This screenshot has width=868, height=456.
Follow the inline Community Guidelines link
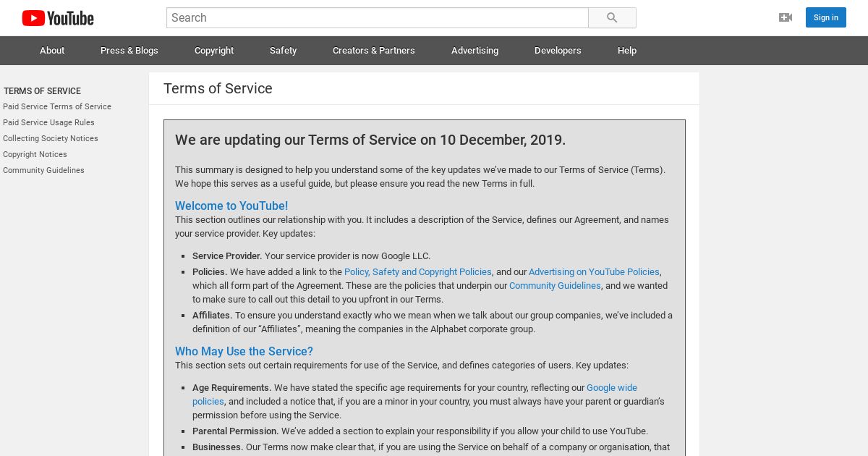[x=555, y=286]
